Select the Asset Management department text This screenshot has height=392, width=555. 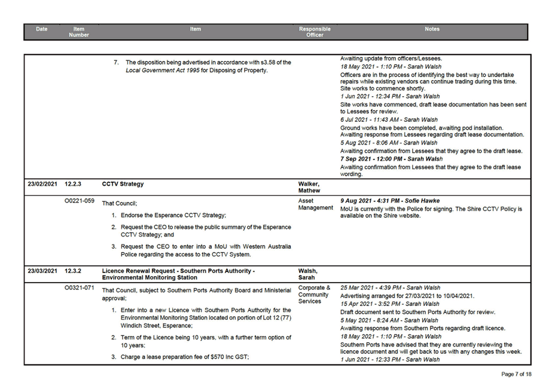315,204
